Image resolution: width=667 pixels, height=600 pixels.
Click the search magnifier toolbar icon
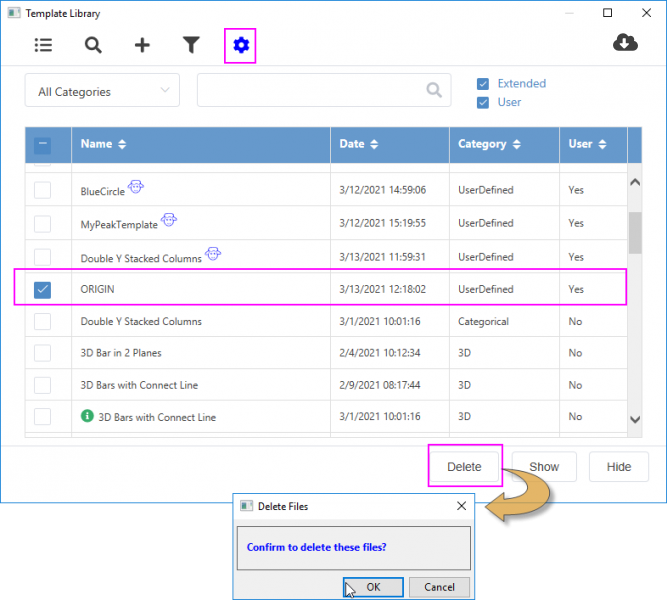(x=93, y=45)
